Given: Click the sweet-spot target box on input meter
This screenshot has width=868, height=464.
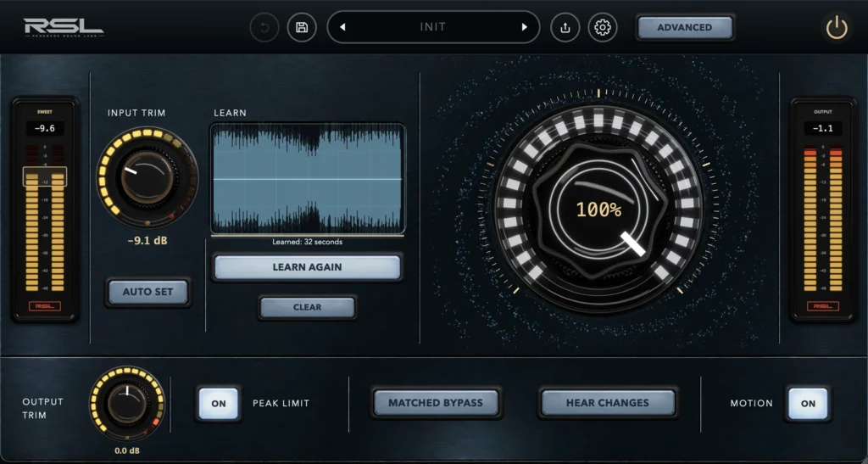Looking at the screenshot, I should (45, 176).
